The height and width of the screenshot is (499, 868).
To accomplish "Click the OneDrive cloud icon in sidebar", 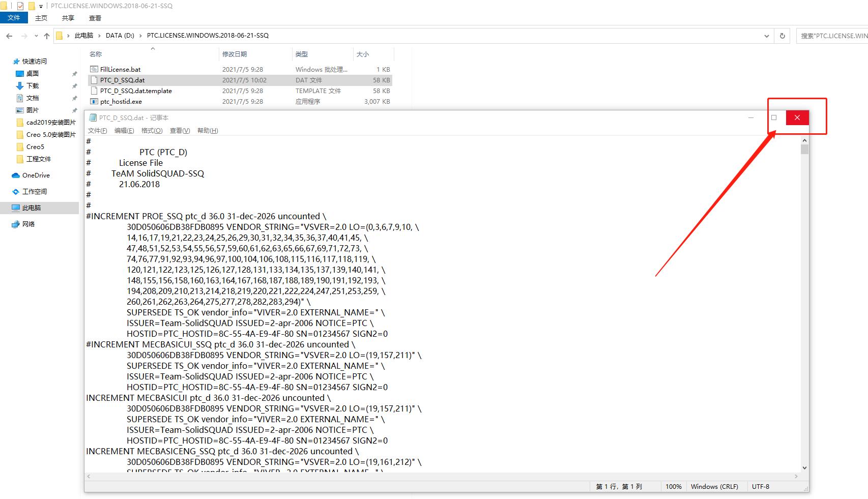I will tap(16, 175).
